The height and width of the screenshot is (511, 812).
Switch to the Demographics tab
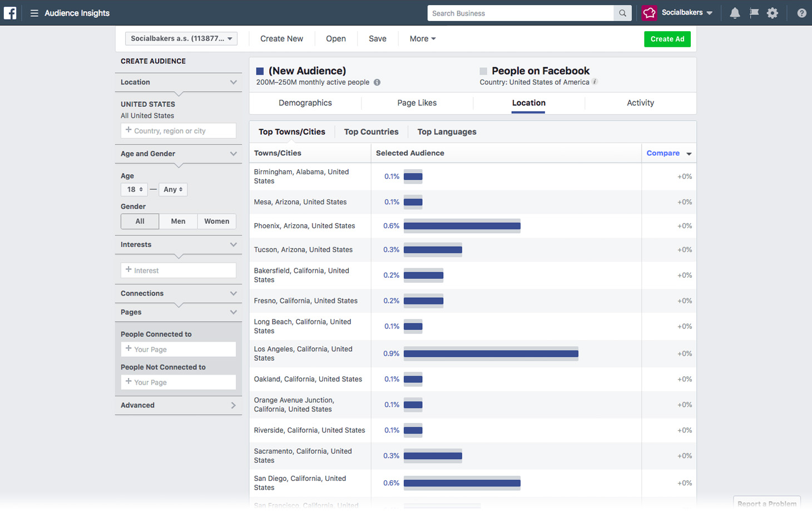[x=305, y=103]
